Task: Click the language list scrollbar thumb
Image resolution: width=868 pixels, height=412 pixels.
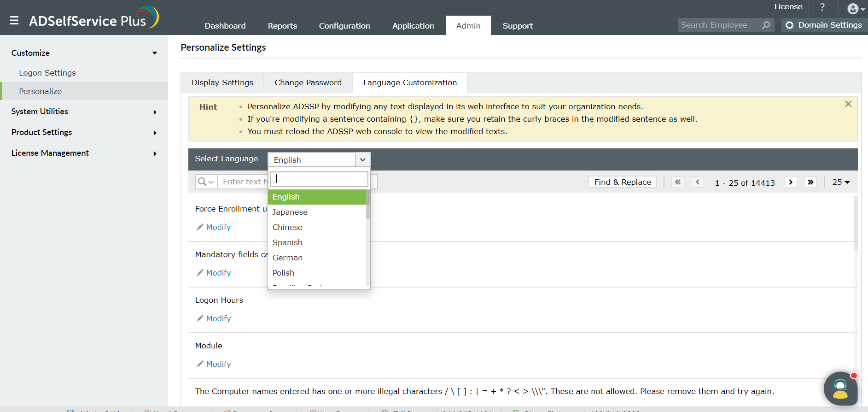Action: click(x=368, y=204)
